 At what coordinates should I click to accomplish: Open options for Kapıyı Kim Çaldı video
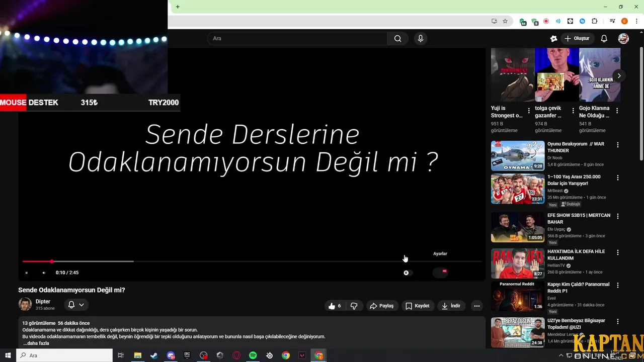click(x=618, y=285)
